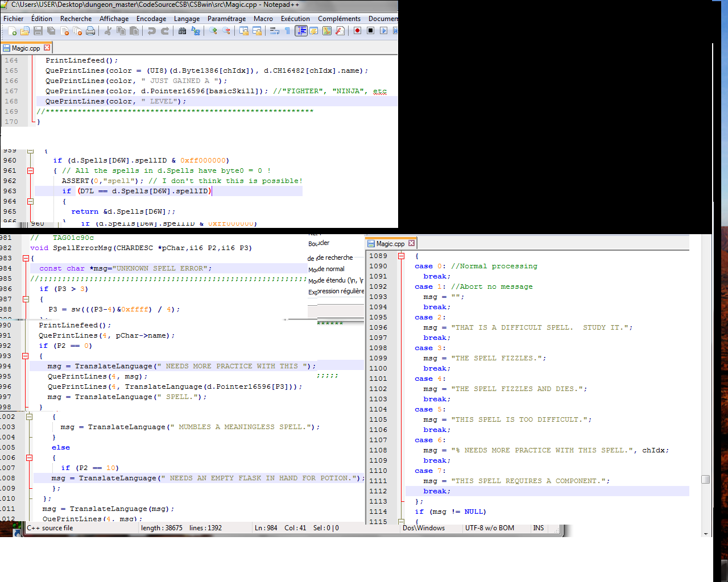Collapse the fold marker at line 964
Screen dimensions: 728x582
(31, 201)
